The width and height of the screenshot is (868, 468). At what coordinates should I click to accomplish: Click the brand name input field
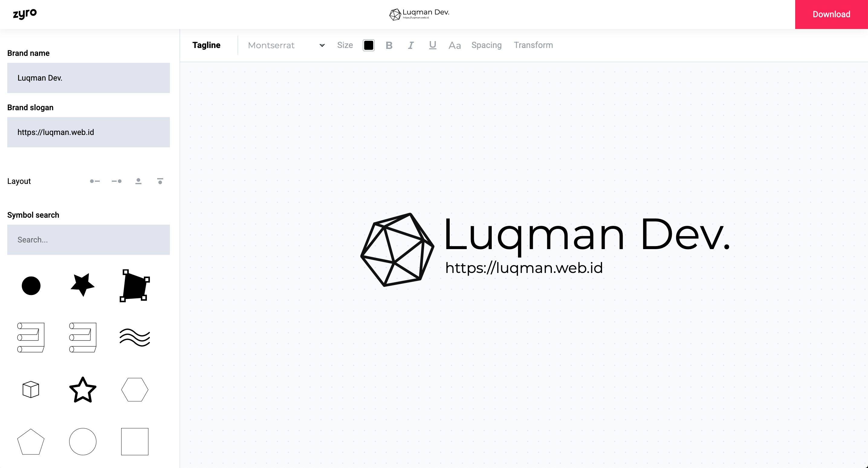[x=88, y=78]
